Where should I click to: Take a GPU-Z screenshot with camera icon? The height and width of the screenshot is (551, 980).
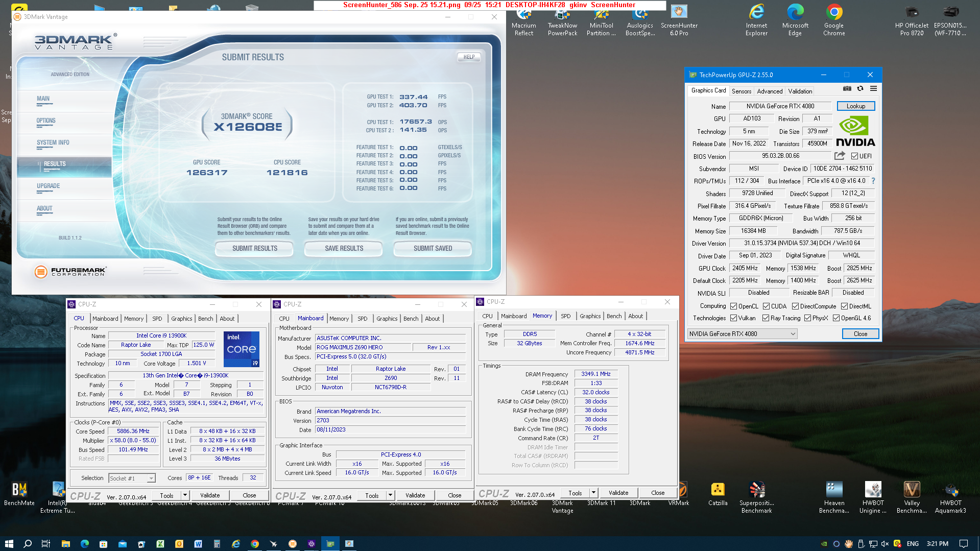point(847,89)
